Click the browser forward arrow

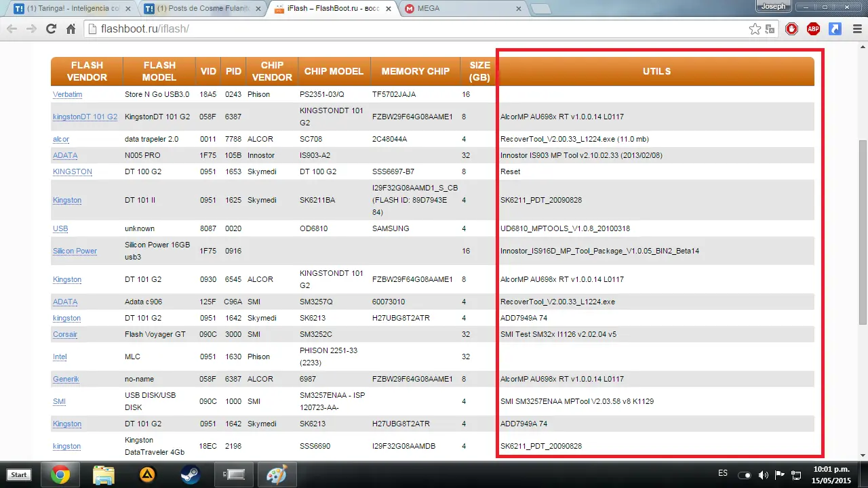click(x=31, y=29)
